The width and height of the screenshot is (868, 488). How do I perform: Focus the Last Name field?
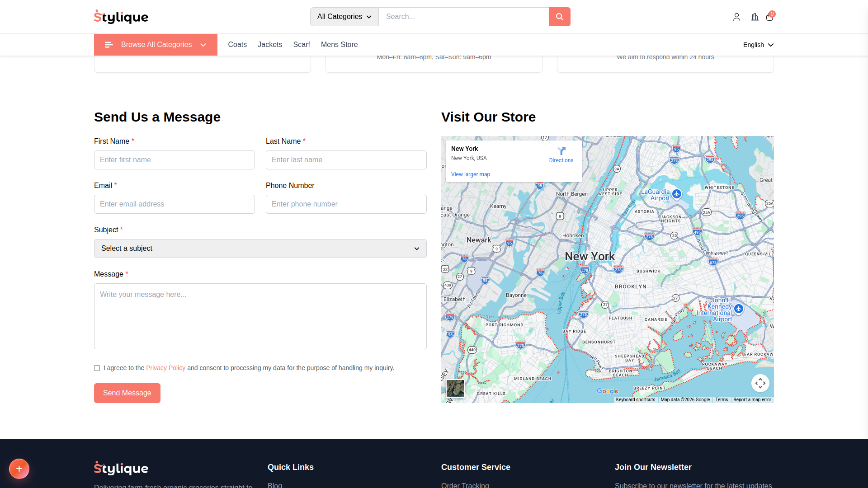click(x=346, y=160)
